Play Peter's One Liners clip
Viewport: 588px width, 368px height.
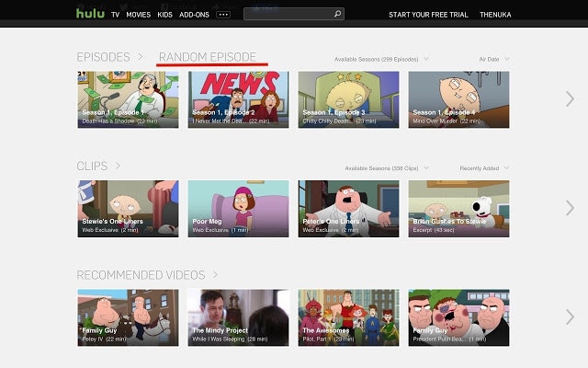point(348,209)
